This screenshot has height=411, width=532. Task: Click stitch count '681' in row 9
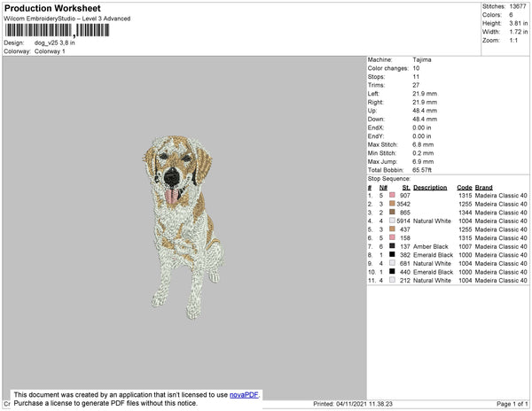pos(405,263)
